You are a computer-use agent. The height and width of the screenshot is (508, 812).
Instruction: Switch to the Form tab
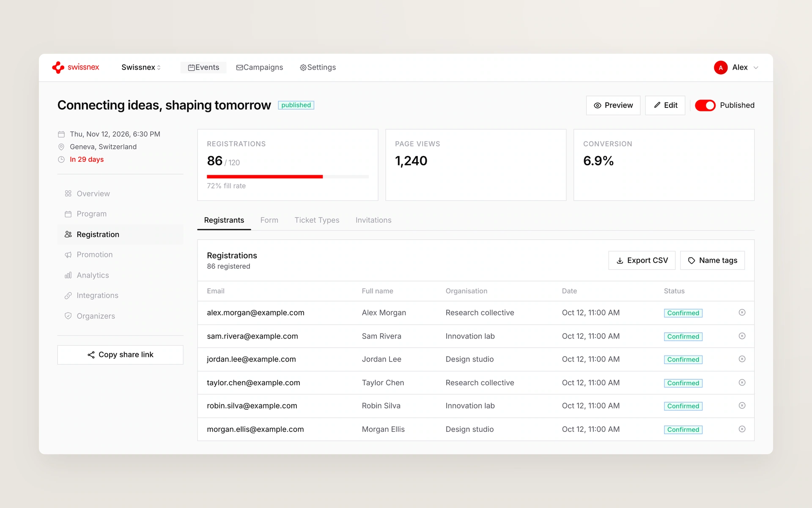269,220
